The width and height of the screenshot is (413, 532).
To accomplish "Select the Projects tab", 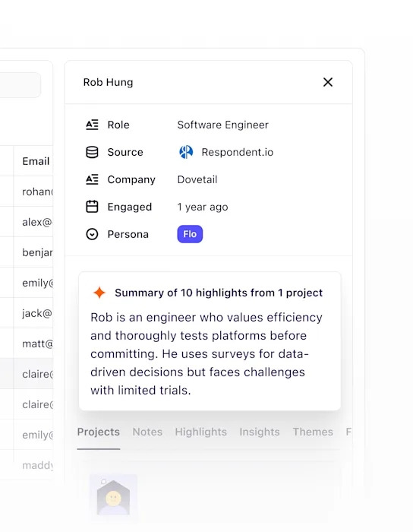I will (99, 432).
